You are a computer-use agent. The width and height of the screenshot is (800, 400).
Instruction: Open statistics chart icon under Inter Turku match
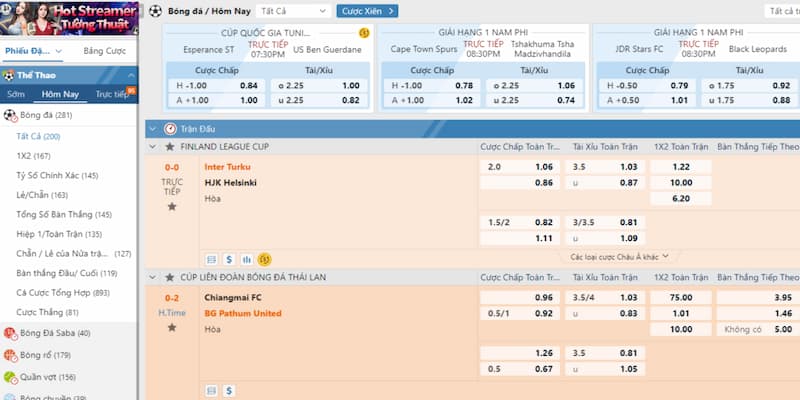pos(247,260)
